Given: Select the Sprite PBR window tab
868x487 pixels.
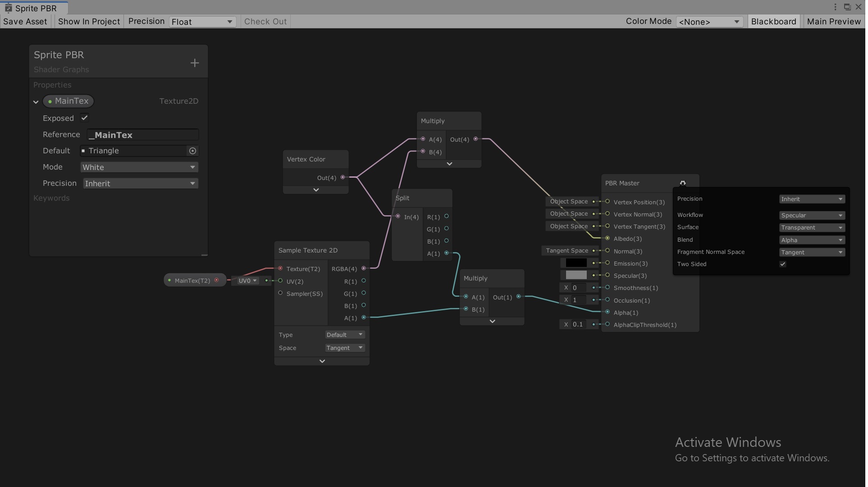Looking at the screenshot, I should (x=34, y=8).
